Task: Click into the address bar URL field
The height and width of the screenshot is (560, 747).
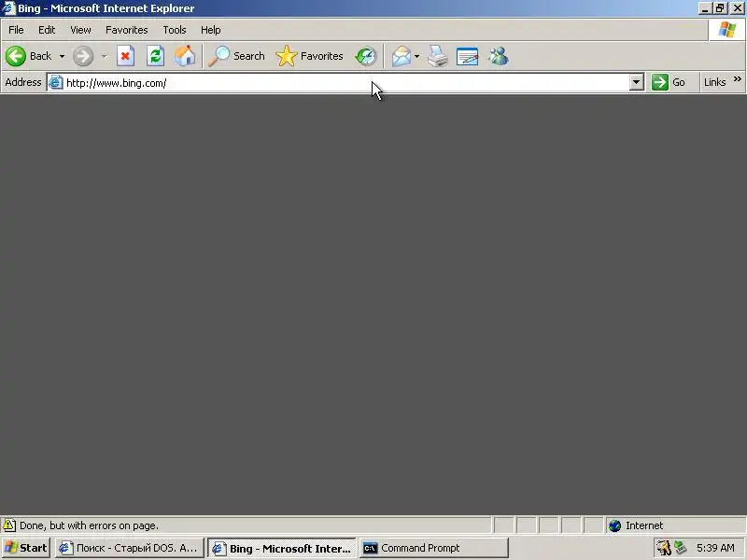Action: coord(345,83)
